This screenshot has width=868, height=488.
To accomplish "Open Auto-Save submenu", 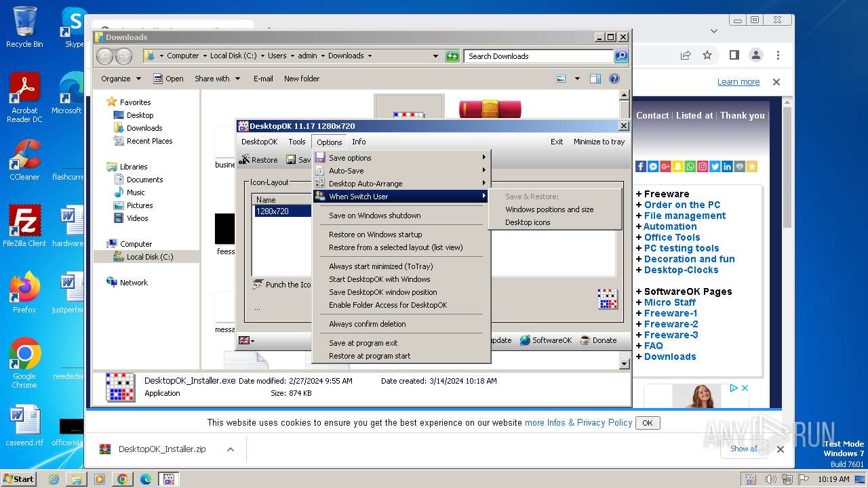I will (x=401, y=171).
